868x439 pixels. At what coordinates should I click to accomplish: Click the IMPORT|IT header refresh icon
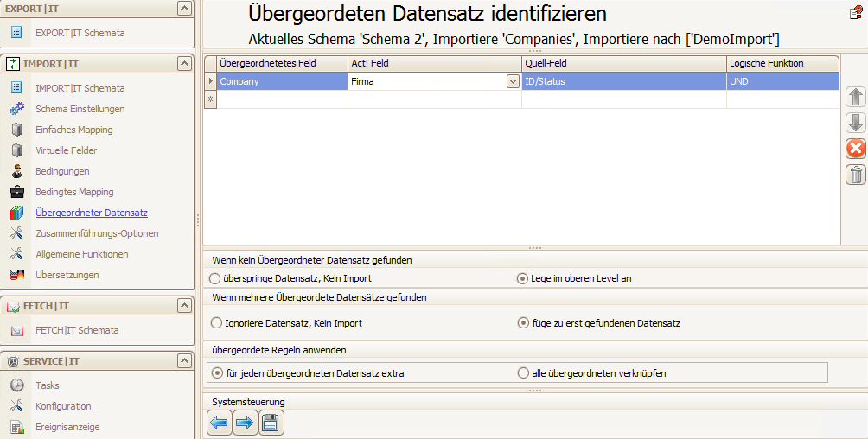(x=13, y=64)
